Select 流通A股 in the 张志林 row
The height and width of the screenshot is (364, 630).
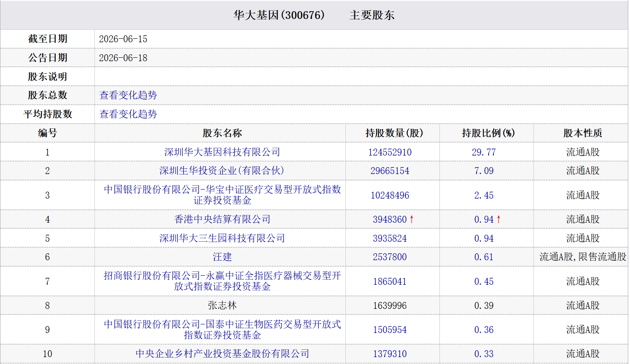click(583, 305)
